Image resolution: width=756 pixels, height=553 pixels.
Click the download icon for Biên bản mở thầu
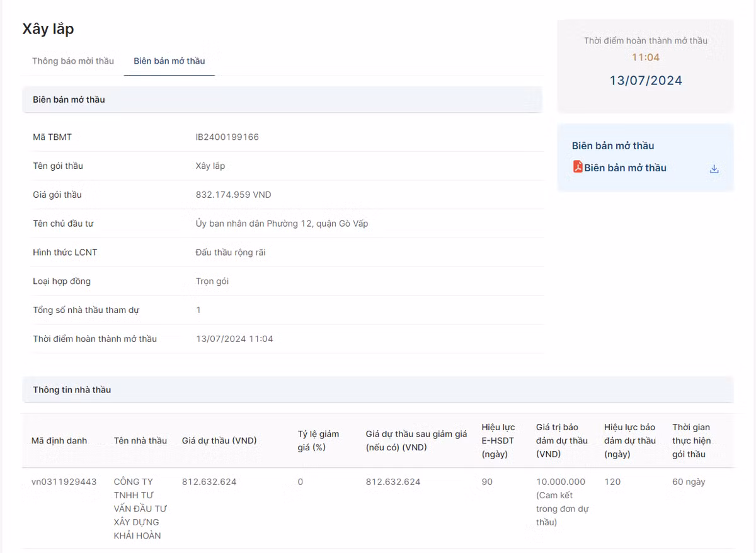[714, 169]
